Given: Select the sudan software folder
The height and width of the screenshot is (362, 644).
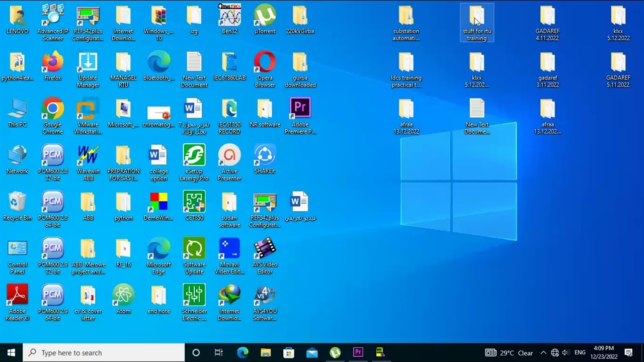Looking at the screenshot, I should (229, 210).
